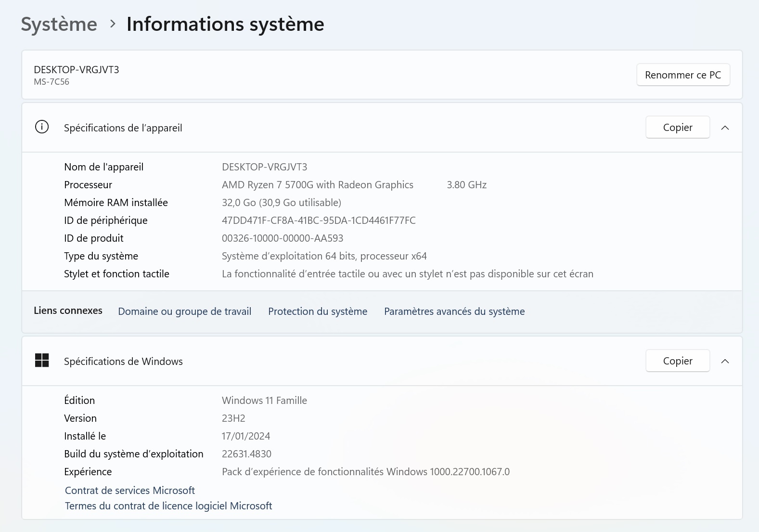Select the PC name DESKTOP-VRGJVT3 in header card
This screenshot has width=759, height=532.
77,70
